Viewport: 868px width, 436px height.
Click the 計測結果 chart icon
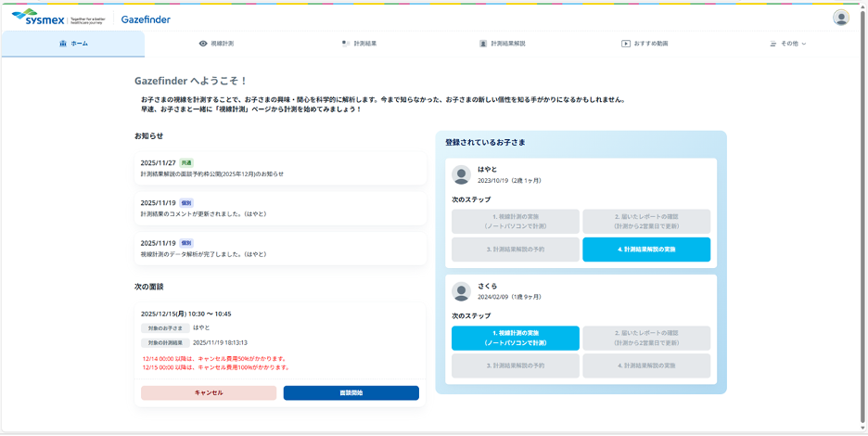pyautogui.click(x=346, y=44)
